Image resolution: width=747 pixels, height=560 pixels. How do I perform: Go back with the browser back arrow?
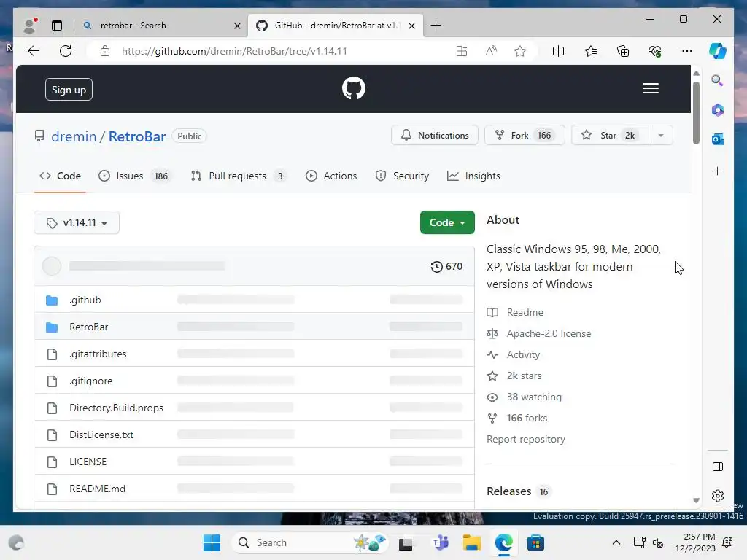point(34,51)
